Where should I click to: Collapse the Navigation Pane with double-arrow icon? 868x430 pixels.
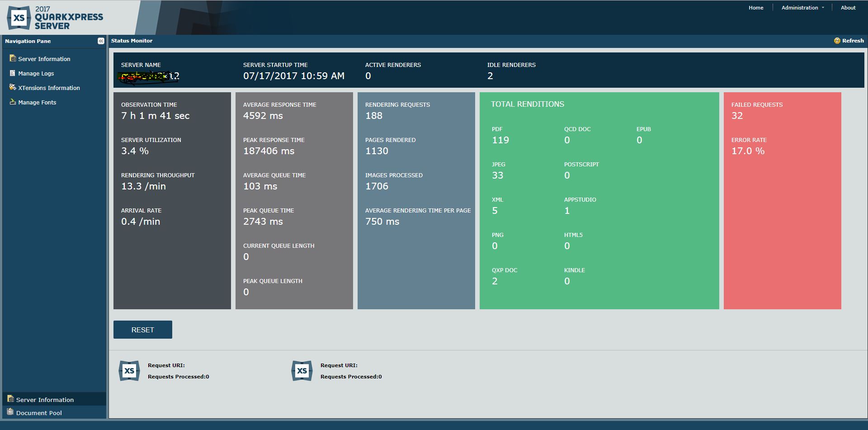coord(101,41)
